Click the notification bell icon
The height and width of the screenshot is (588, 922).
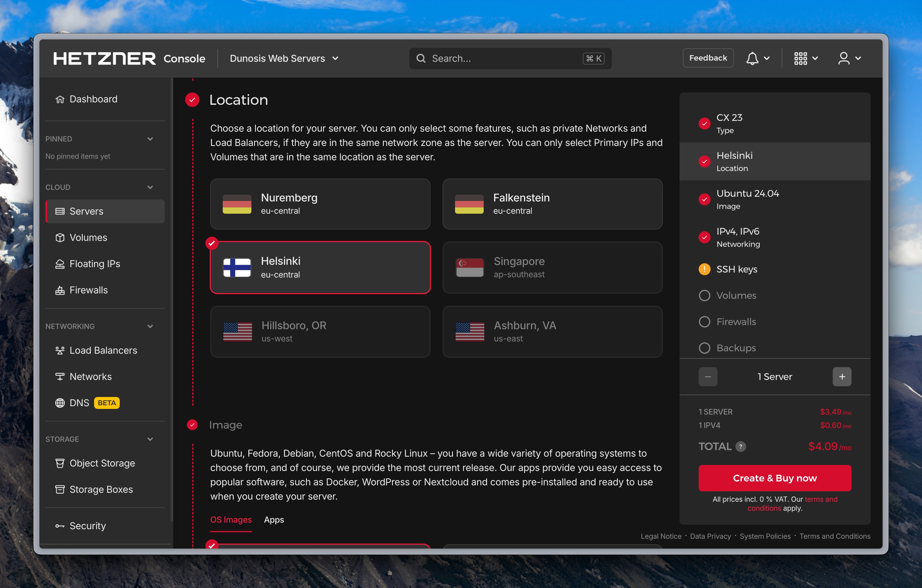pos(752,58)
